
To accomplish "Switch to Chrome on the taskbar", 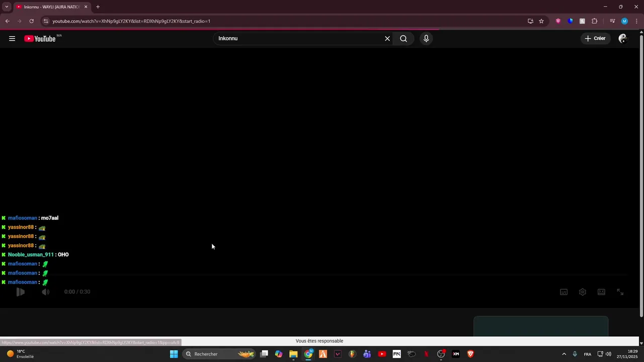I will coord(308,354).
